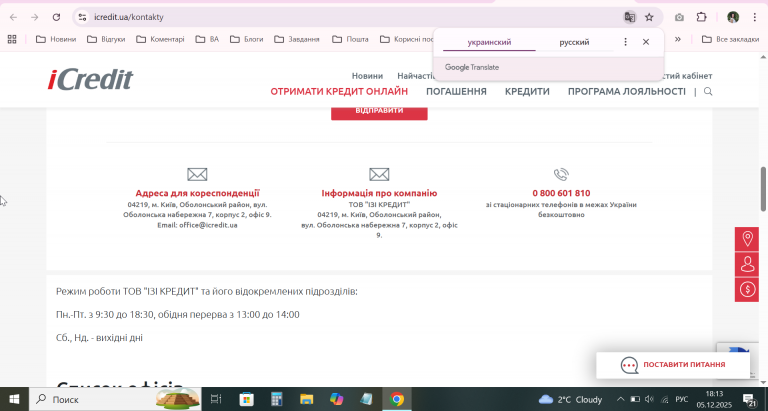Click the browser back arrow
Viewport: 768px width, 411px height.
point(13,17)
